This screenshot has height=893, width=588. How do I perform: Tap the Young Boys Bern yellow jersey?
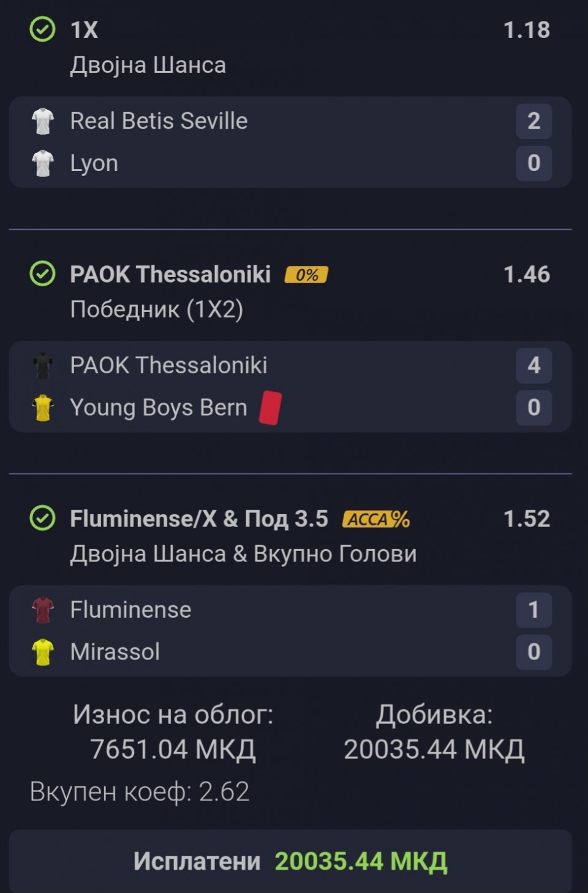click(x=43, y=408)
